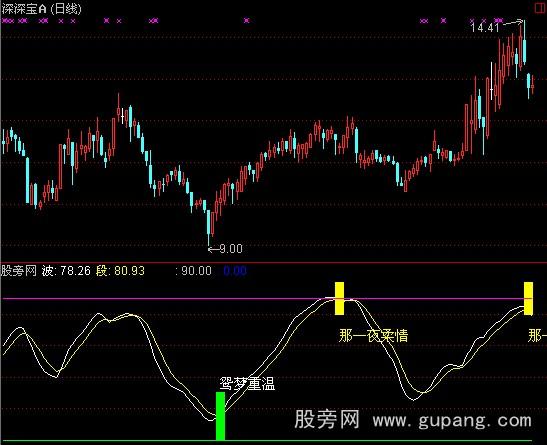Click the chart title 深深宝A (日线)
547x445 pixels.
[41, 9]
